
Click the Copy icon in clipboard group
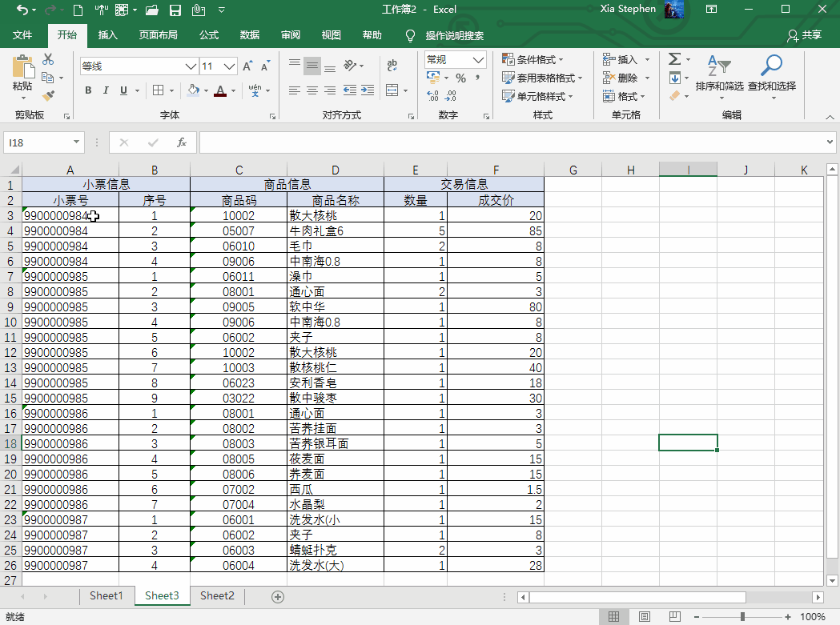pos(48,78)
